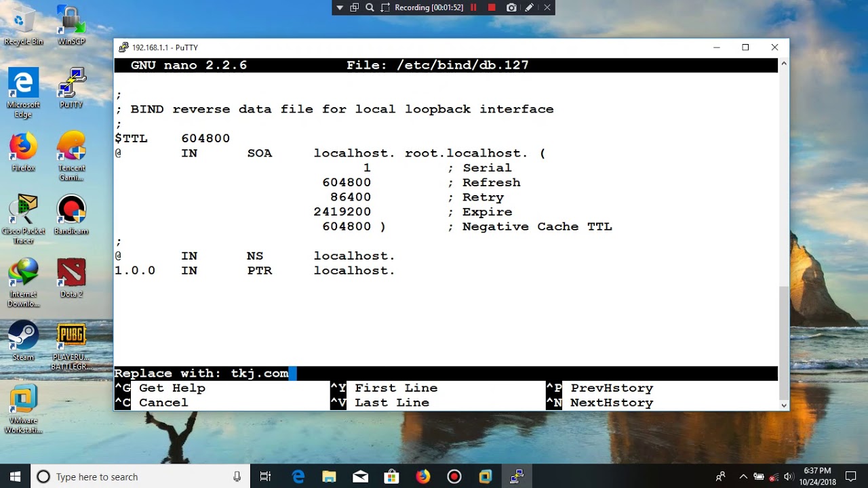Select WinSCP desktop shortcut
Screen dimensions: 868x488
click(71, 26)
